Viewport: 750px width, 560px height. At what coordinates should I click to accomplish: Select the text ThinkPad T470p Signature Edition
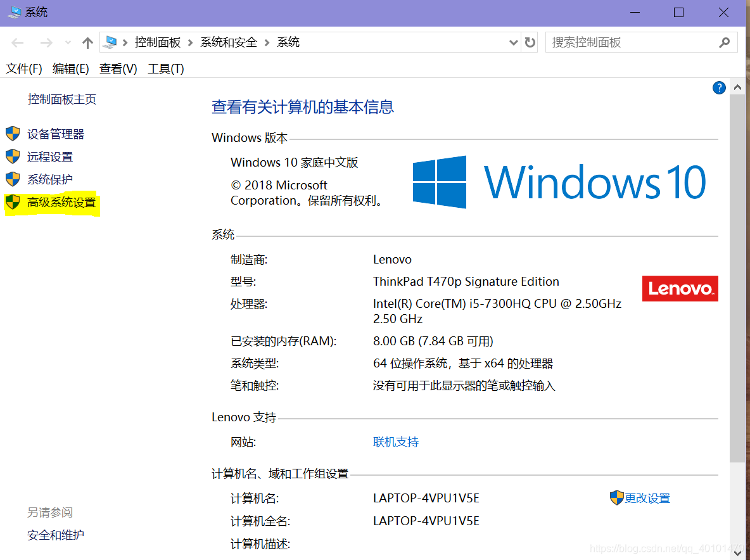point(466,281)
